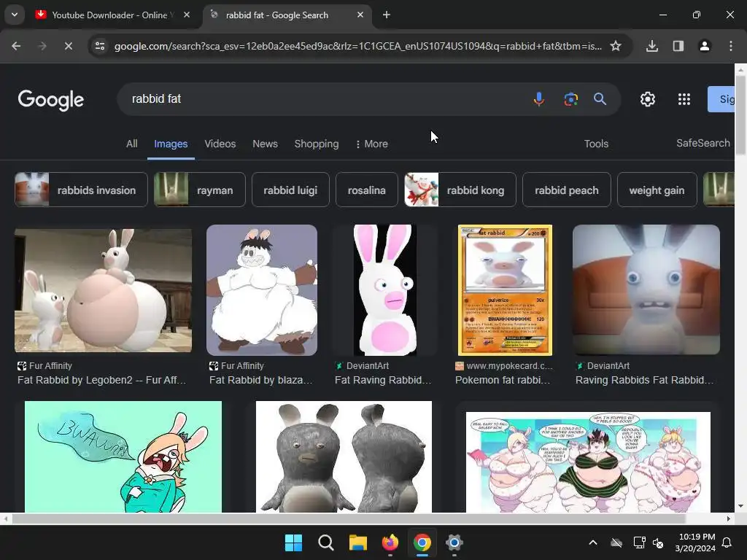The image size is (747, 560).
Task: Click the Sign in button
Action: coord(721,99)
